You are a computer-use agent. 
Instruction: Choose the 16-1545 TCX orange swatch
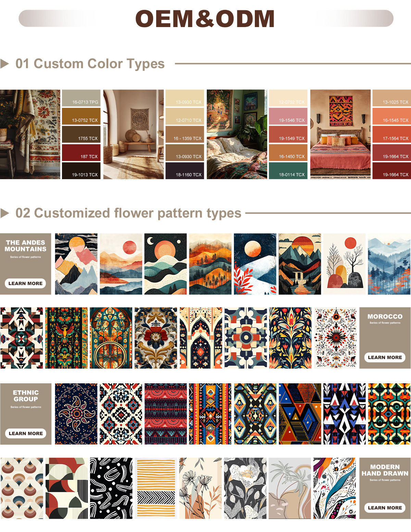tap(391, 116)
